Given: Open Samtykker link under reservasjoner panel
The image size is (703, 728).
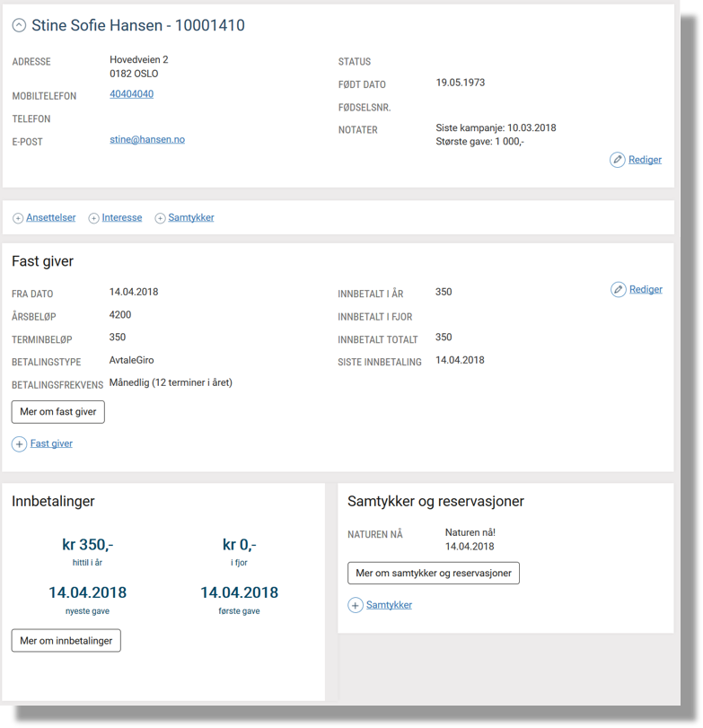Looking at the screenshot, I should tap(389, 605).
